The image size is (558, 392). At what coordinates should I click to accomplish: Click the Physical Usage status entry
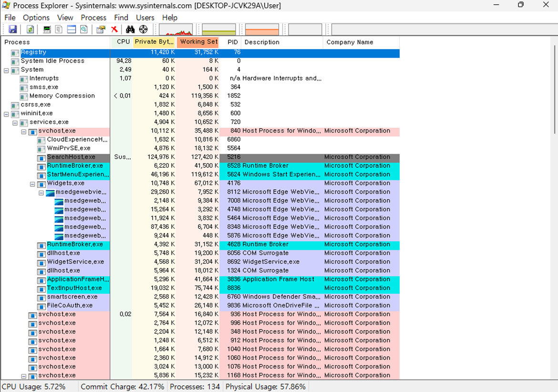point(266,387)
